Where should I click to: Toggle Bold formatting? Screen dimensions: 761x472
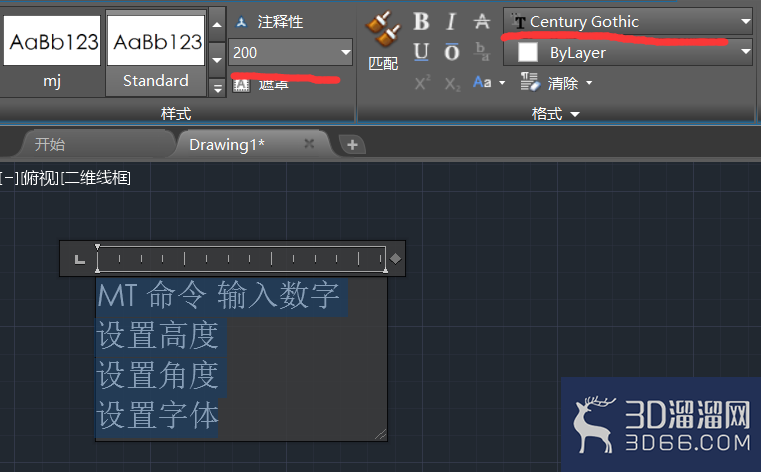pyautogui.click(x=421, y=22)
